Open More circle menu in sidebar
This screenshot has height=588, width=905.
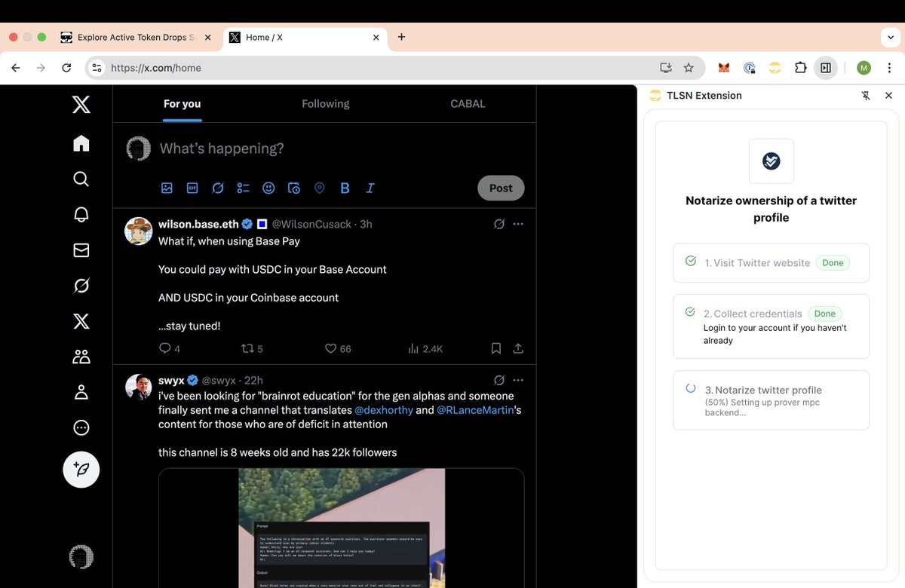coord(81,427)
